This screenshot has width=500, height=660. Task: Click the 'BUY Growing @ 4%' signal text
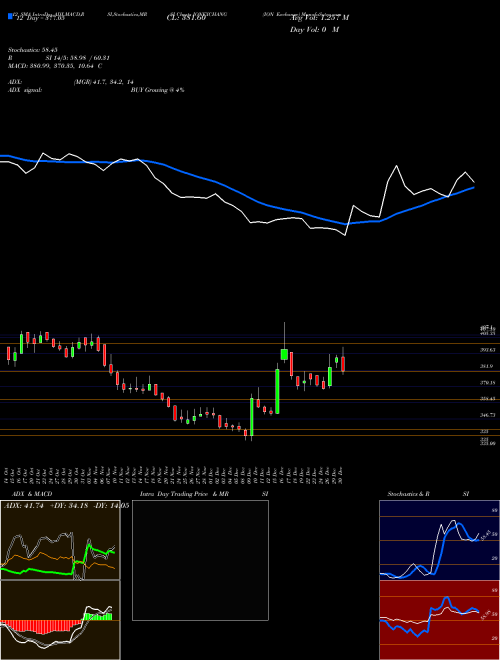[157, 90]
